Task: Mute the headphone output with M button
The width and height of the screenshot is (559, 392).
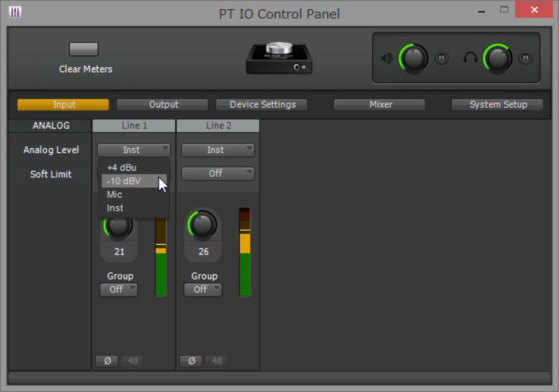Action: click(x=525, y=58)
